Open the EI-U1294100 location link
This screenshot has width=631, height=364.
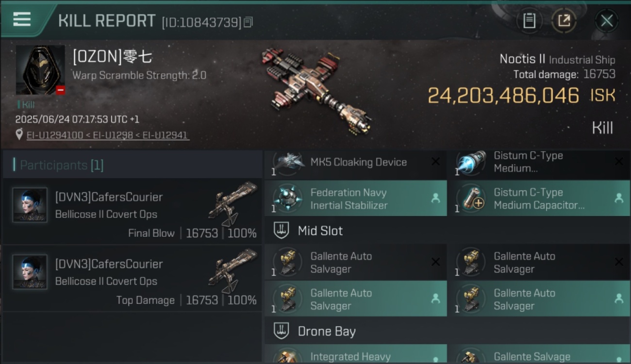55,135
